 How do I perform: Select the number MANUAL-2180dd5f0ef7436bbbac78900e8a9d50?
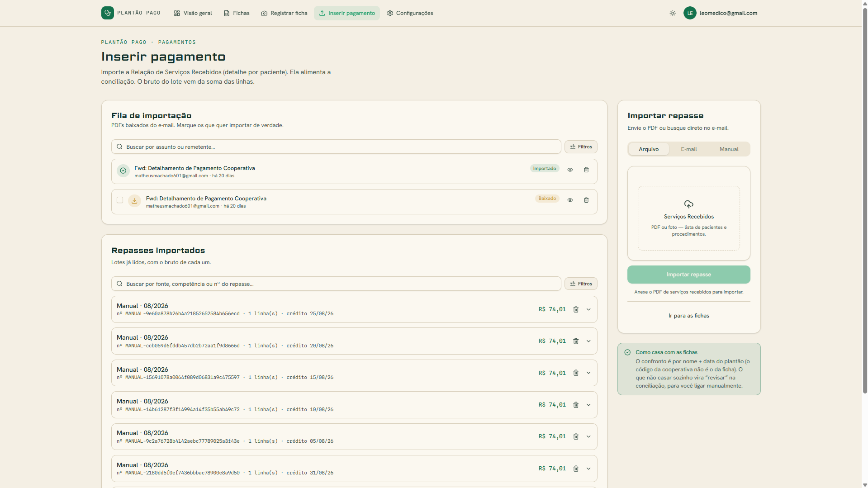(182, 473)
